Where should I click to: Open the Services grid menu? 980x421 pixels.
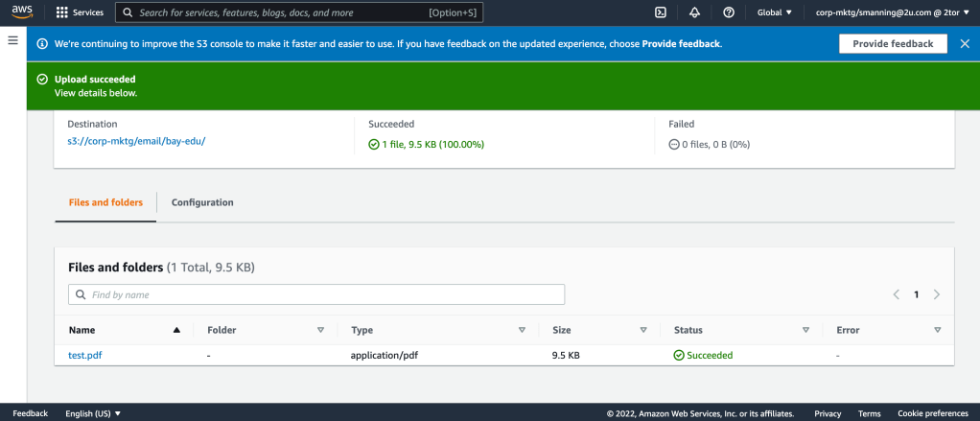click(x=81, y=12)
